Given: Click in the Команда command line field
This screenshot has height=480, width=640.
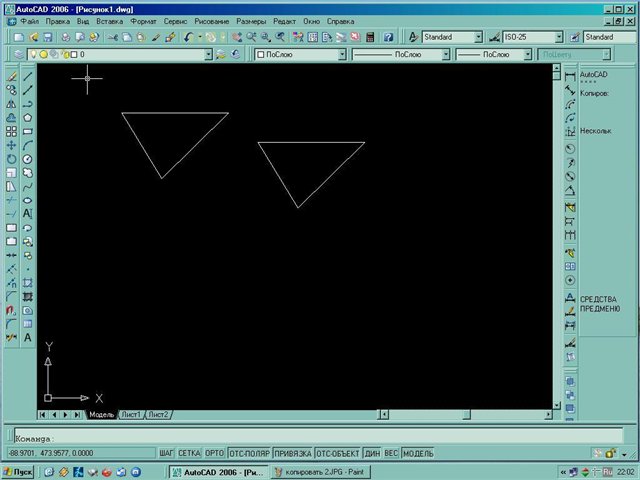Looking at the screenshot, I should (300, 437).
